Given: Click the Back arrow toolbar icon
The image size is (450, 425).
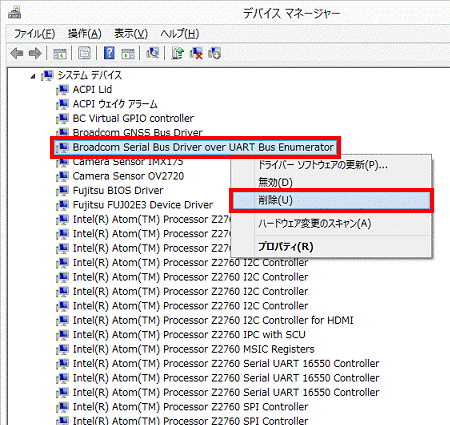Looking at the screenshot, I should [16, 53].
